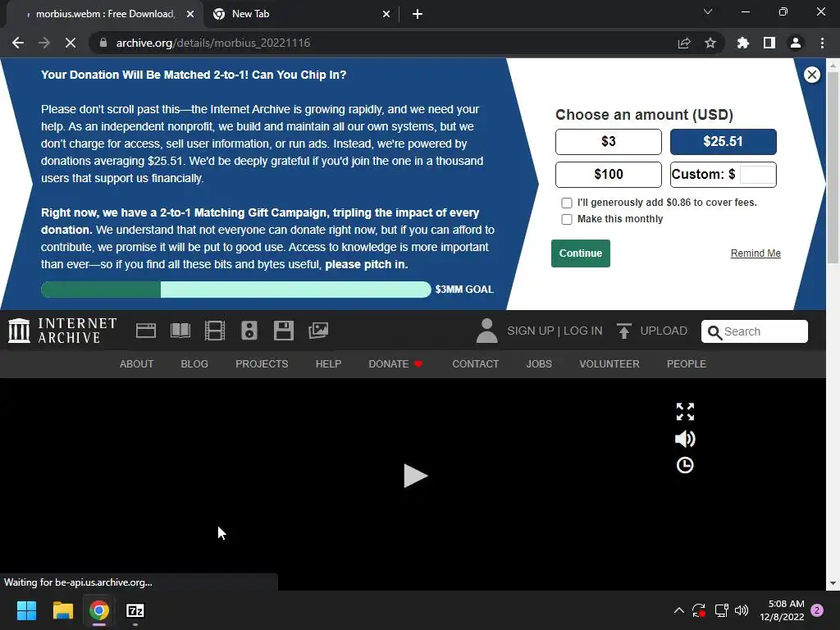Open the taskbar volume icon

[742, 610]
